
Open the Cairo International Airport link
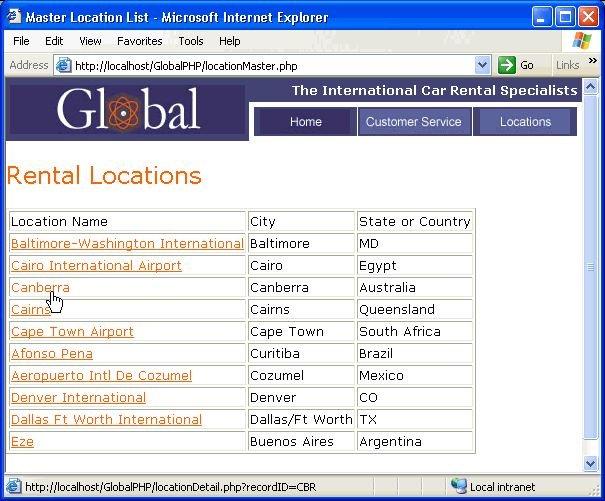click(x=96, y=266)
